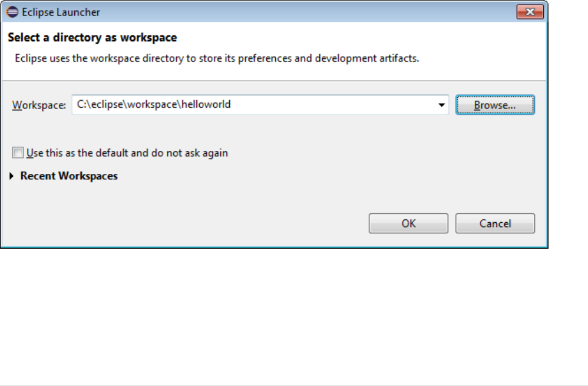Screen dimensions: 588x386
Task: Click the Eclipse logo in the title bar
Action: (x=12, y=12)
